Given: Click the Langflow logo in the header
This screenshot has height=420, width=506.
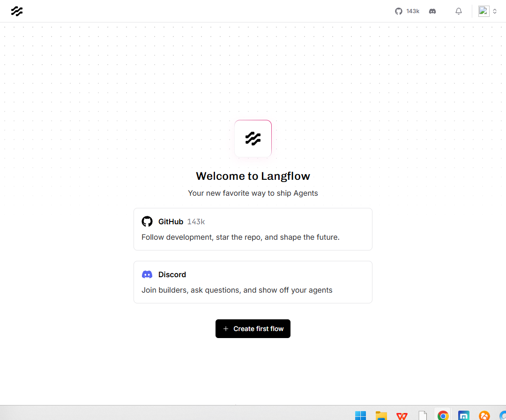Looking at the screenshot, I should (17, 11).
